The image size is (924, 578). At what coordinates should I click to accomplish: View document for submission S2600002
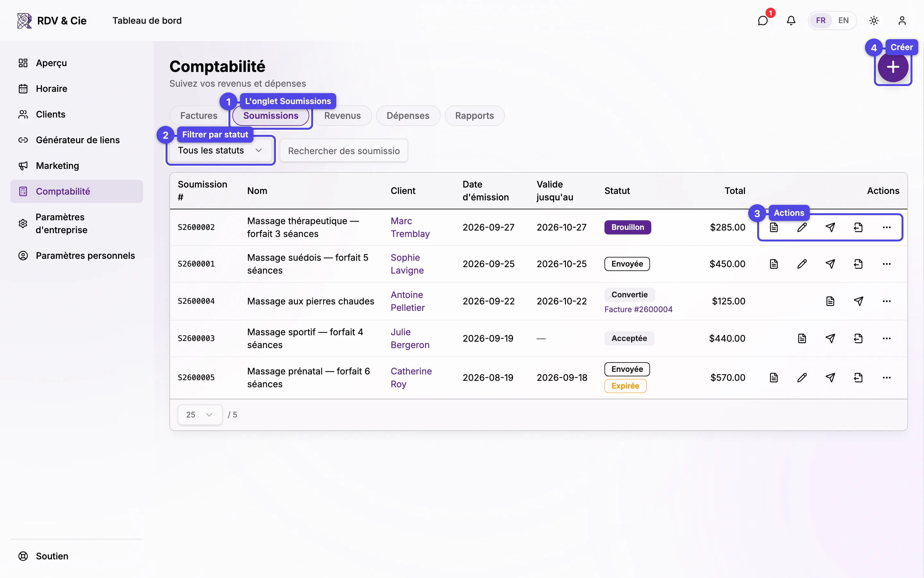coord(774,227)
